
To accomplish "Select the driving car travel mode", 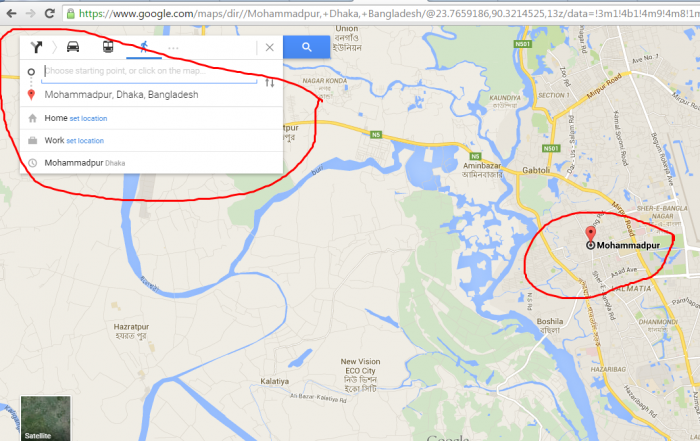I will (x=73, y=47).
